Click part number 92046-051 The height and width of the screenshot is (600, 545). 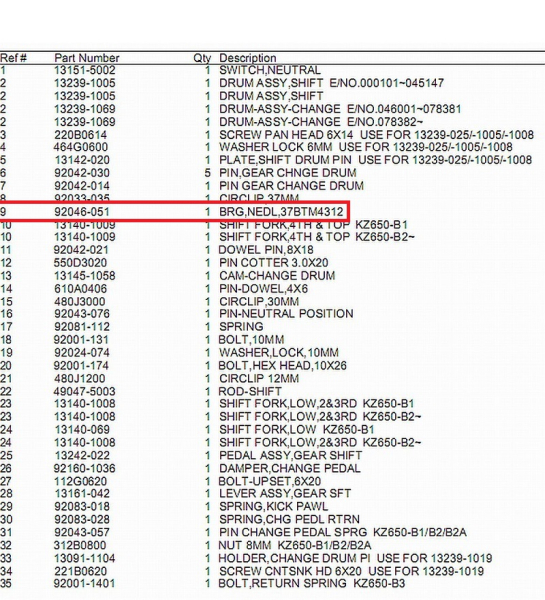82,212
